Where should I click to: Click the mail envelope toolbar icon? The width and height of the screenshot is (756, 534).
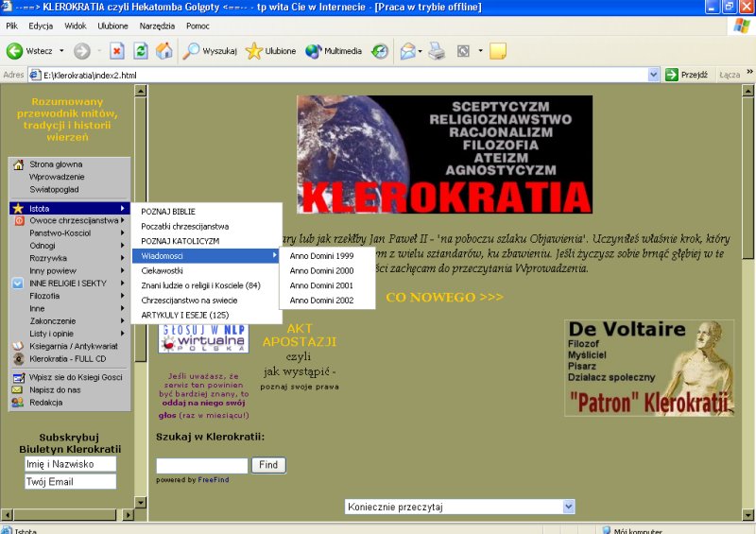pyautogui.click(x=407, y=51)
